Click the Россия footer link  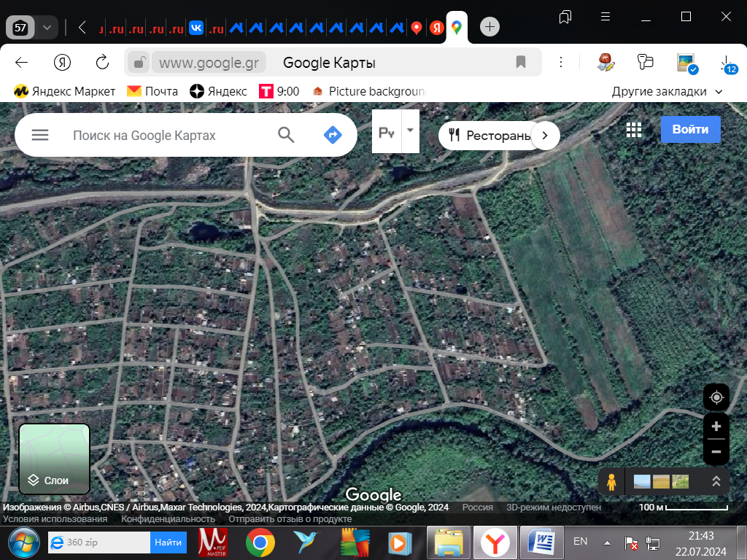[477, 507]
